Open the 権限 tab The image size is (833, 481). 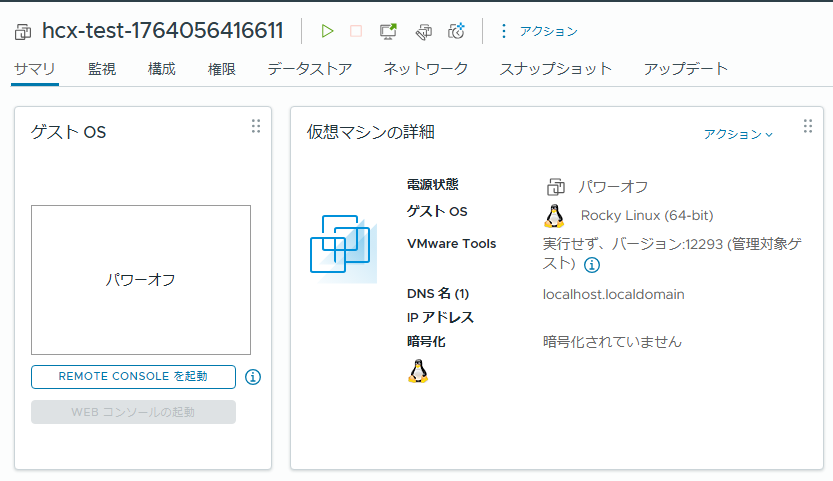[222, 69]
